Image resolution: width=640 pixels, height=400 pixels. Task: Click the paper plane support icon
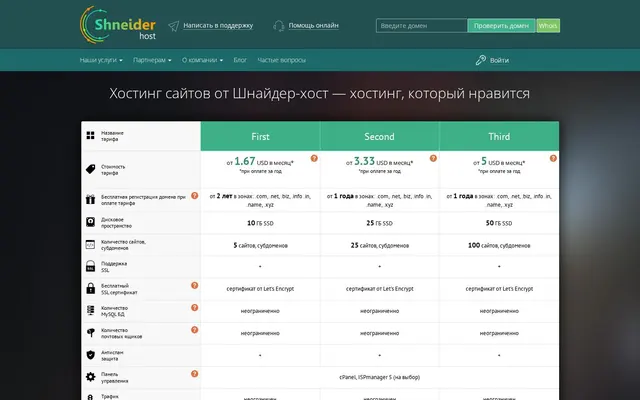(x=173, y=26)
